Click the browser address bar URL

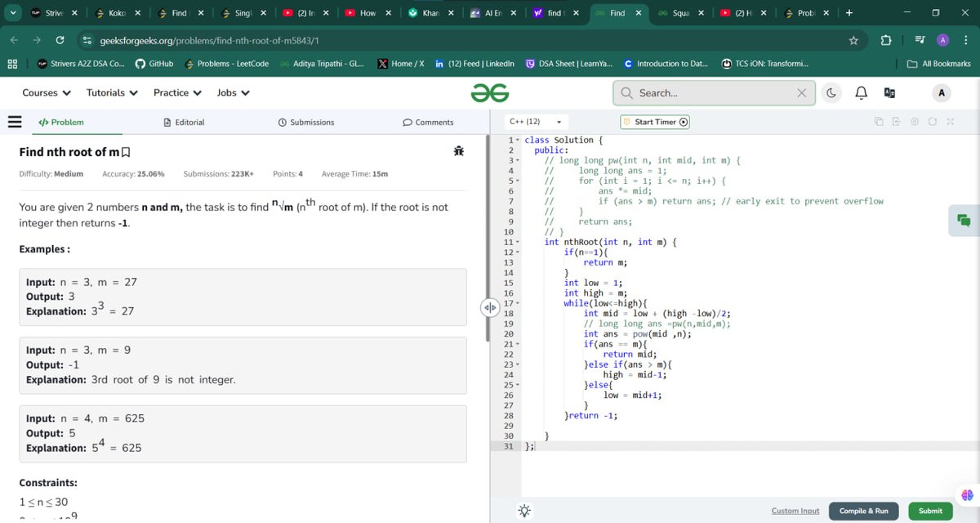pyautogui.click(x=208, y=40)
